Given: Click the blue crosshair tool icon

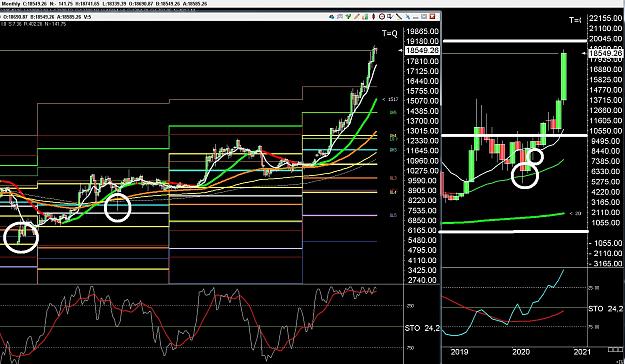Looking at the screenshot, I should [x=408, y=17].
